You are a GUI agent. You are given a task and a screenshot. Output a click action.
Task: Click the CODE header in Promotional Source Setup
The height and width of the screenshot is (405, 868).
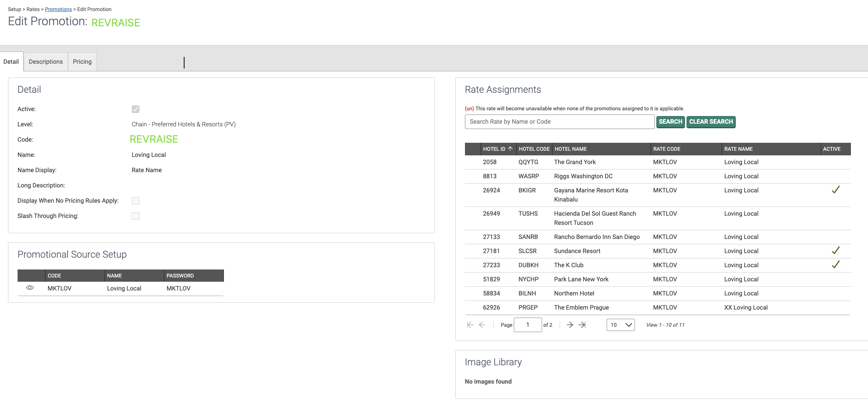click(75, 276)
